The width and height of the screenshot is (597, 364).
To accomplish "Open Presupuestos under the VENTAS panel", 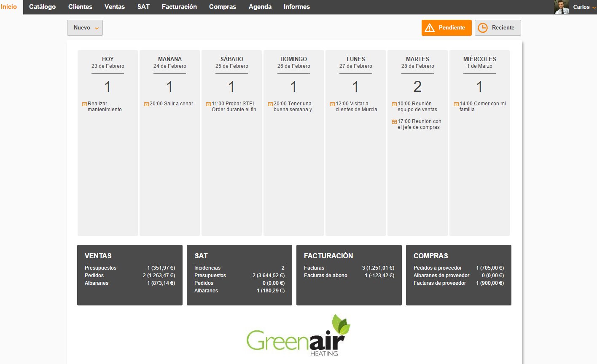I will tap(100, 268).
